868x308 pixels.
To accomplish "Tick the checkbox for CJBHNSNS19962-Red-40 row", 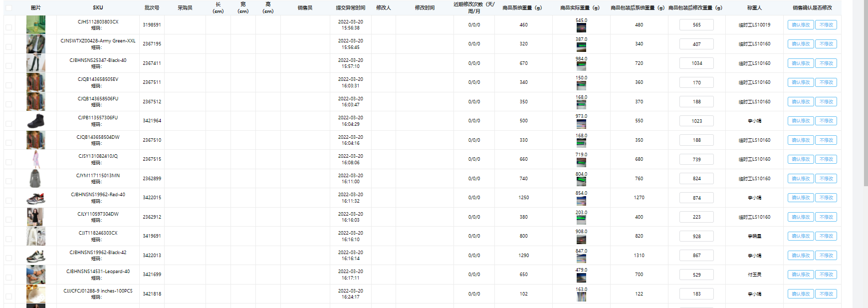I will pos(9,200).
